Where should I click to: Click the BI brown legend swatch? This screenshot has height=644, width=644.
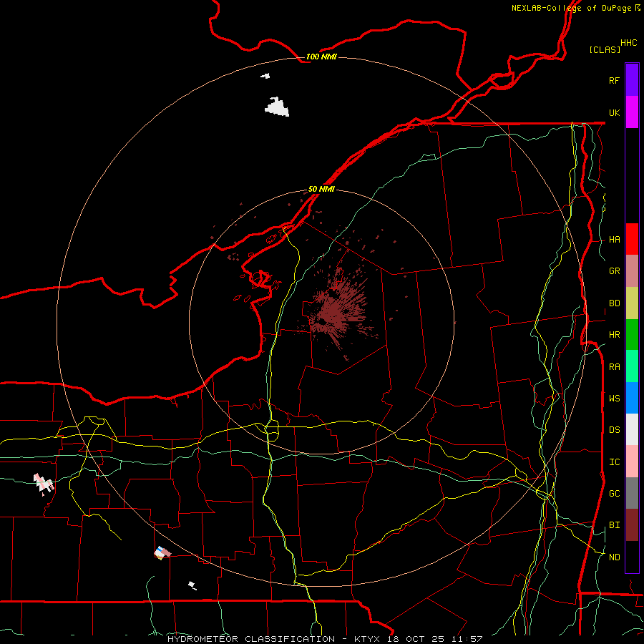point(632,525)
